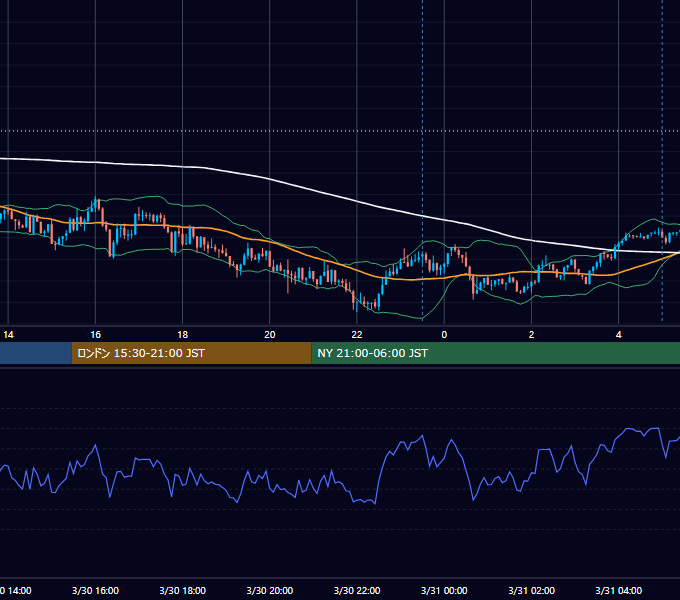Click the 3/30 20:00 date label
This screenshot has width=680, height=600.
pos(270,590)
